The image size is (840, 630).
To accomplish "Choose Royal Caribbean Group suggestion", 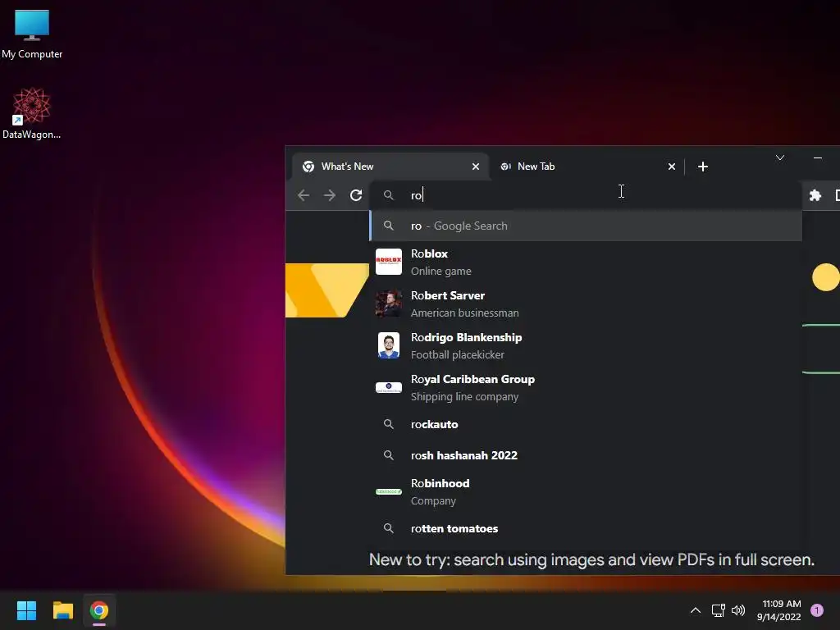I will [586, 387].
